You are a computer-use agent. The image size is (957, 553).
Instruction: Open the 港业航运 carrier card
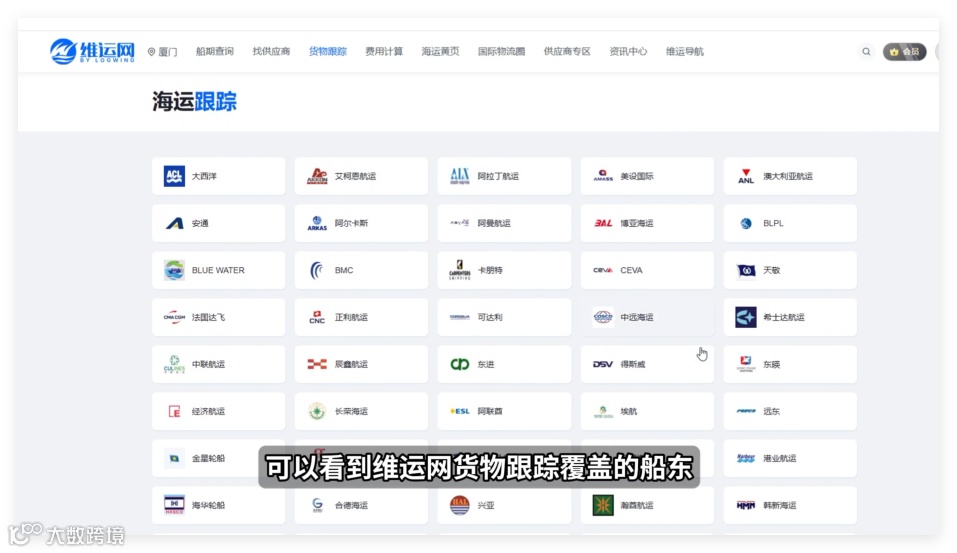click(x=790, y=458)
